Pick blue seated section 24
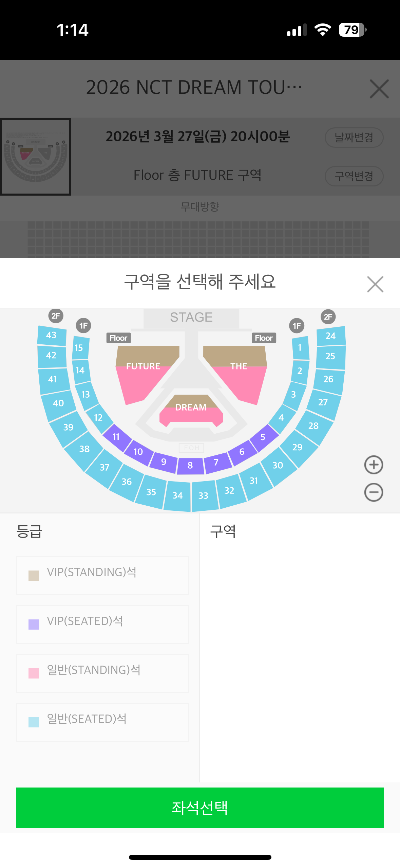400x868 pixels. pos(331,336)
